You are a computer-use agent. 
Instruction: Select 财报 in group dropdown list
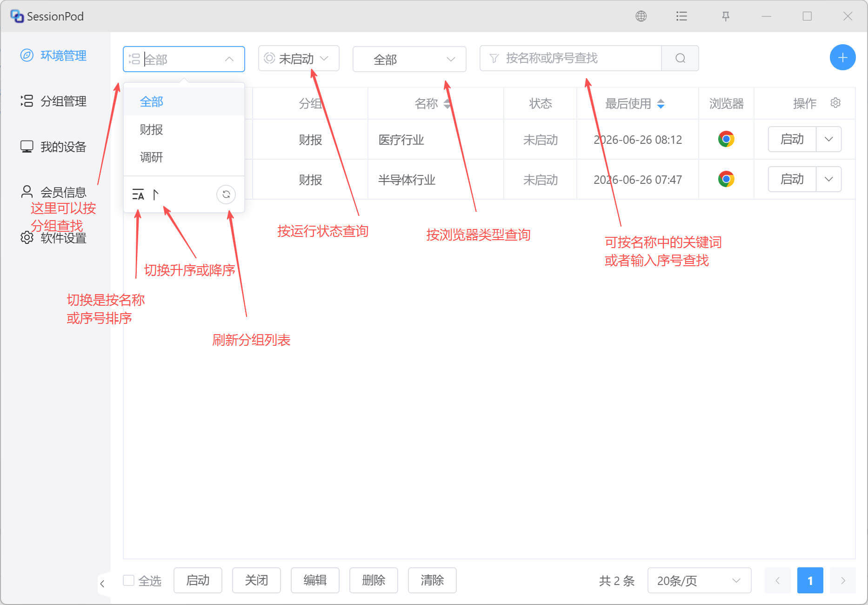pyautogui.click(x=184, y=129)
